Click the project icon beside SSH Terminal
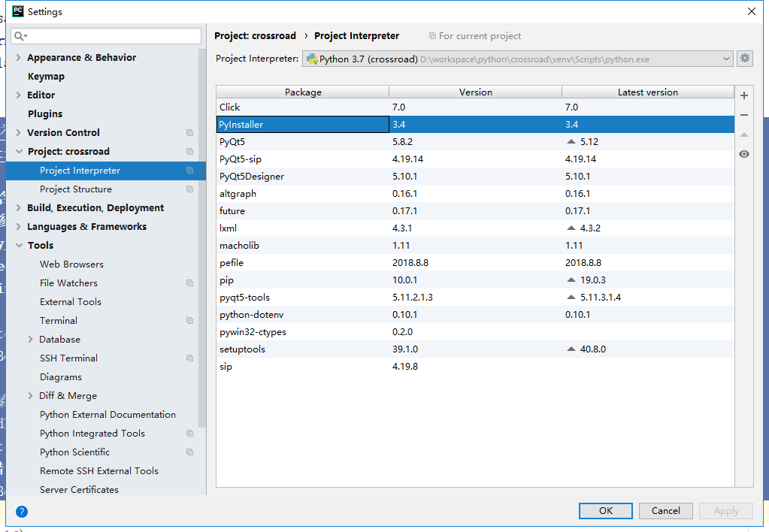 tap(189, 358)
